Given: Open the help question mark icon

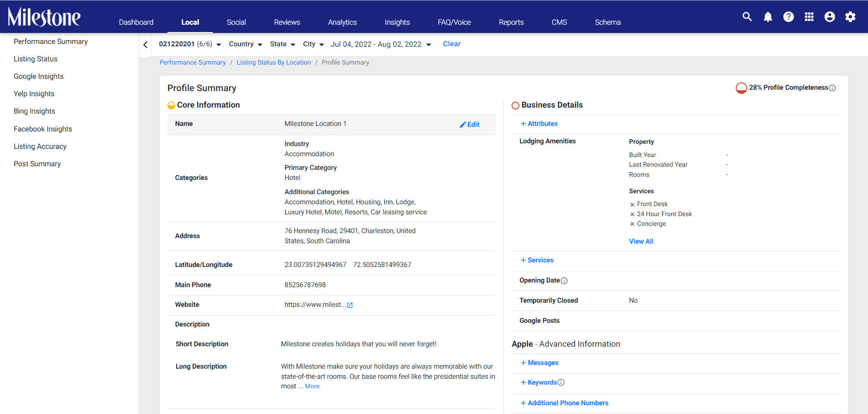Looking at the screenshot, I should pos(788,17).
